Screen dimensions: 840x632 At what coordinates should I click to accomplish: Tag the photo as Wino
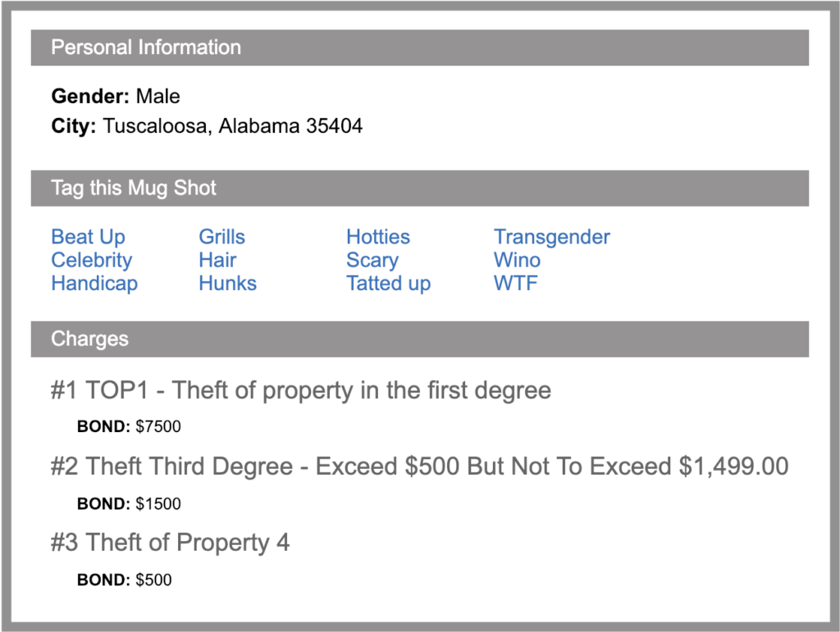point(517,260)
